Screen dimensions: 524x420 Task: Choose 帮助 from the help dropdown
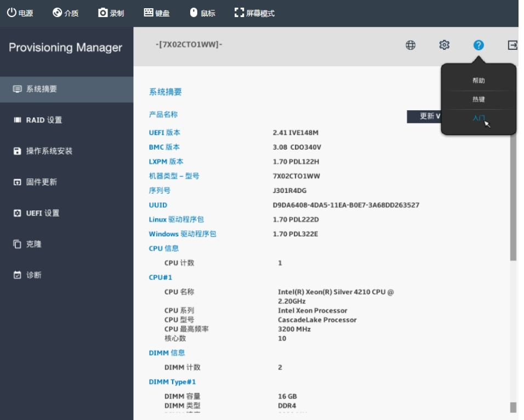(x=479, y=81)
